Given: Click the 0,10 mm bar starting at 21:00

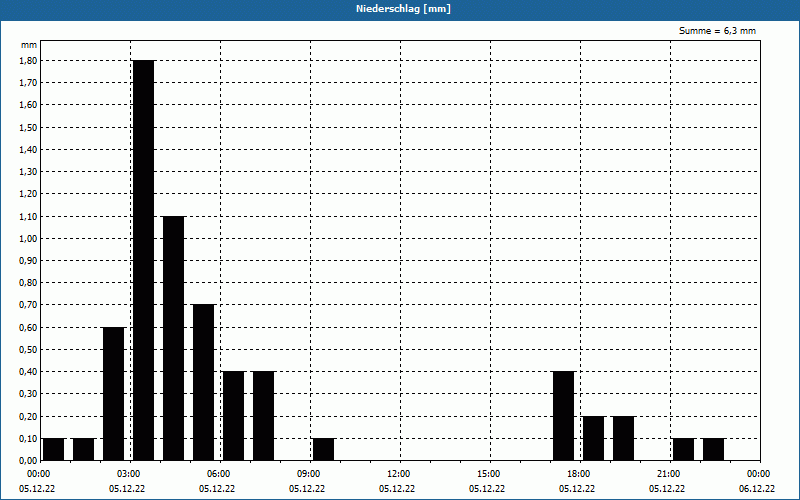Looking at the screenshot, I should click(x=684, y=449).
